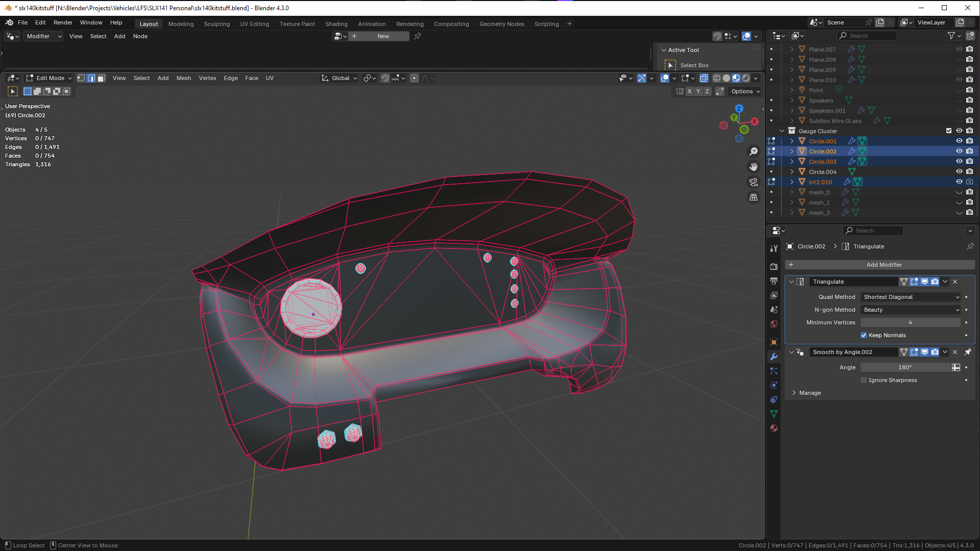980x551 pixels.
Task: Toggle Keep Normals checkbox
Action: (x=864, y=335)
